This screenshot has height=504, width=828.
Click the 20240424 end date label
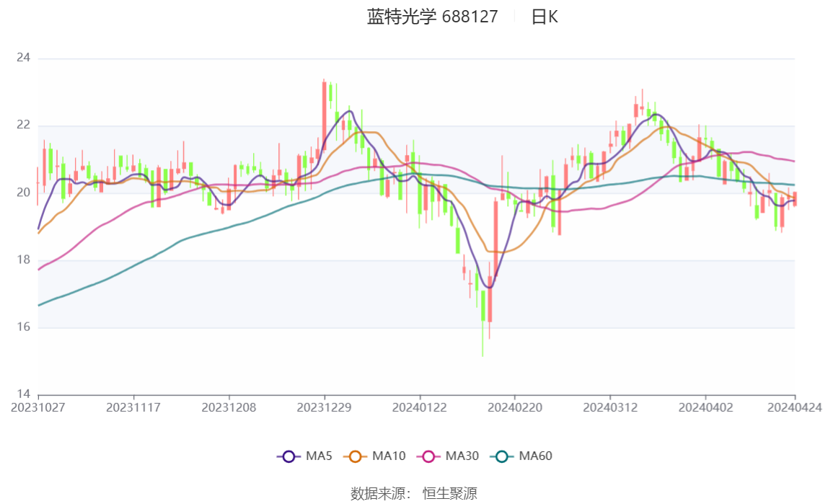(x=795, y=407)
